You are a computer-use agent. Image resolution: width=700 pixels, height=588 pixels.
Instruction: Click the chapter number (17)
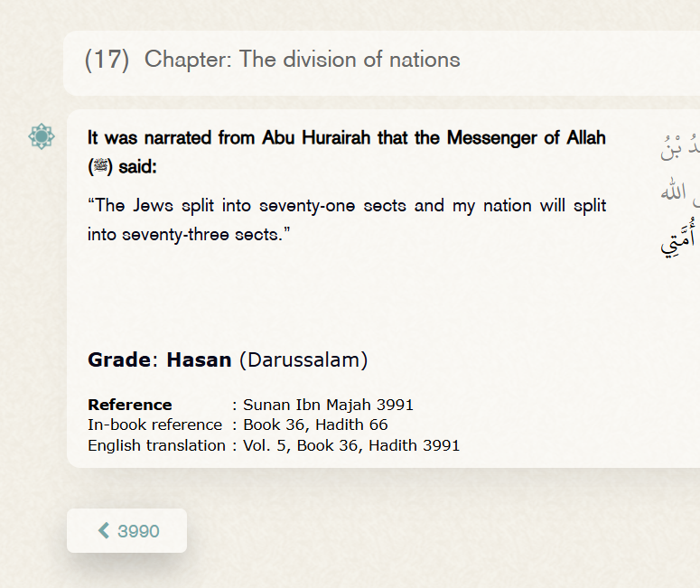pyautogui.click(x=107, y=60)
